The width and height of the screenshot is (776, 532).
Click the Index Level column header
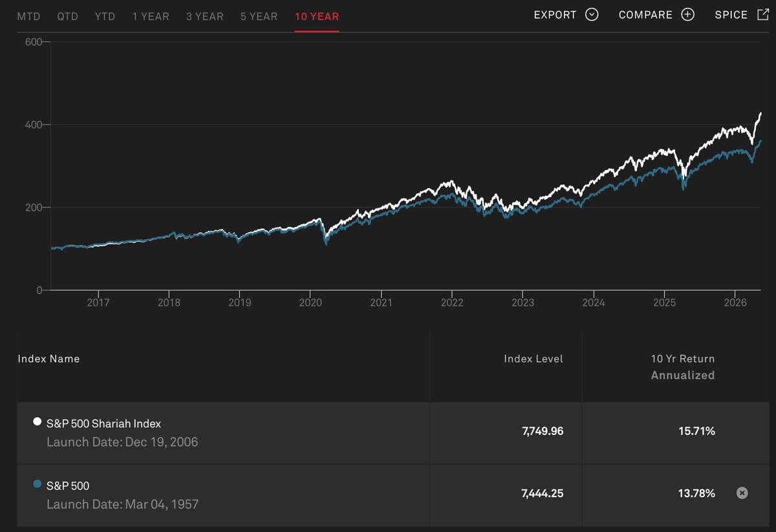click(533, 359)
